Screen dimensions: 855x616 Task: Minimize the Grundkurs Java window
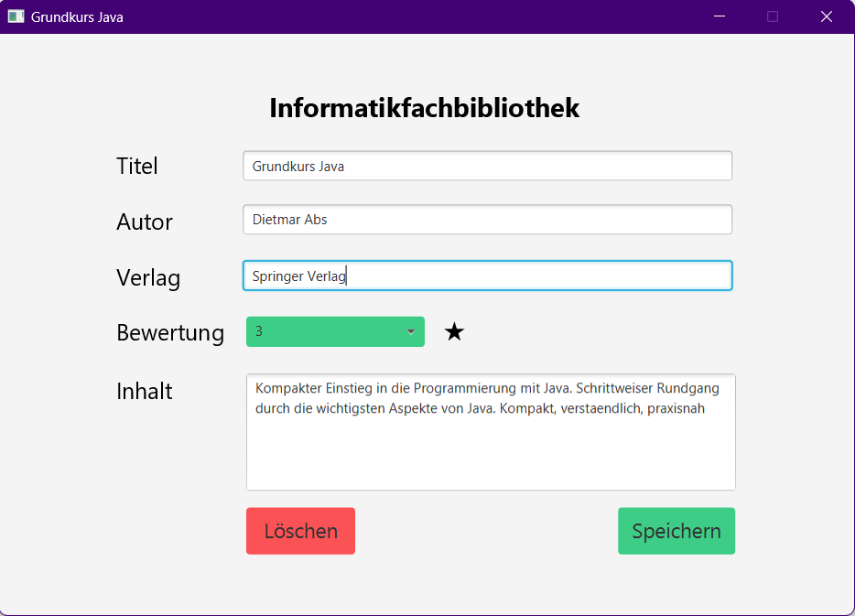[720, 16]
